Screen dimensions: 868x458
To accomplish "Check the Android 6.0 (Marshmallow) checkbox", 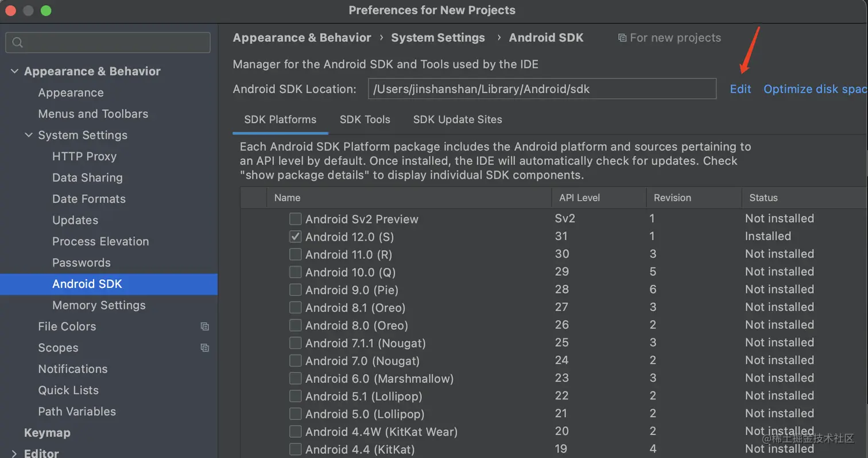I will click(295, 379).
